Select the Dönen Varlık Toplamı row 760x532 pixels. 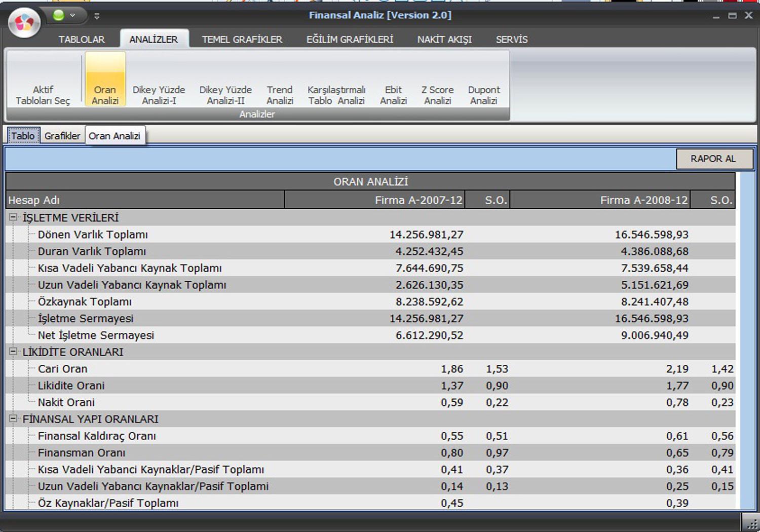coord(370,235)
